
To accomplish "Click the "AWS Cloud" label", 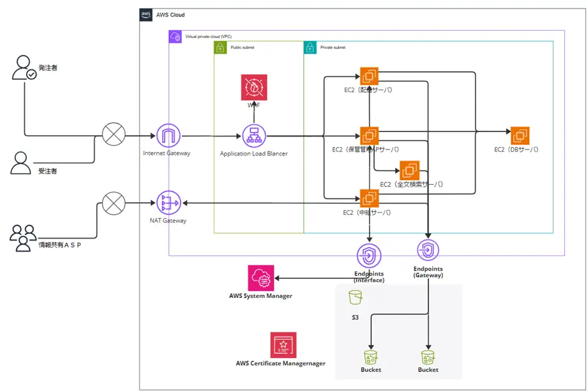I will pos(170,15).
